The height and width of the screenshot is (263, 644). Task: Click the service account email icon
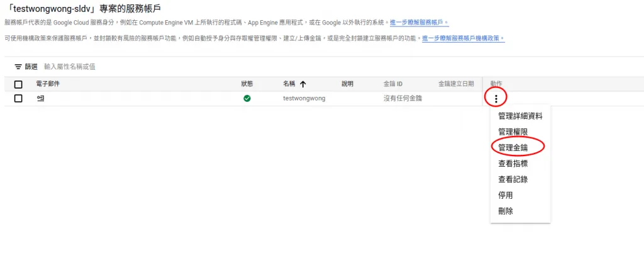click(41, 98)
